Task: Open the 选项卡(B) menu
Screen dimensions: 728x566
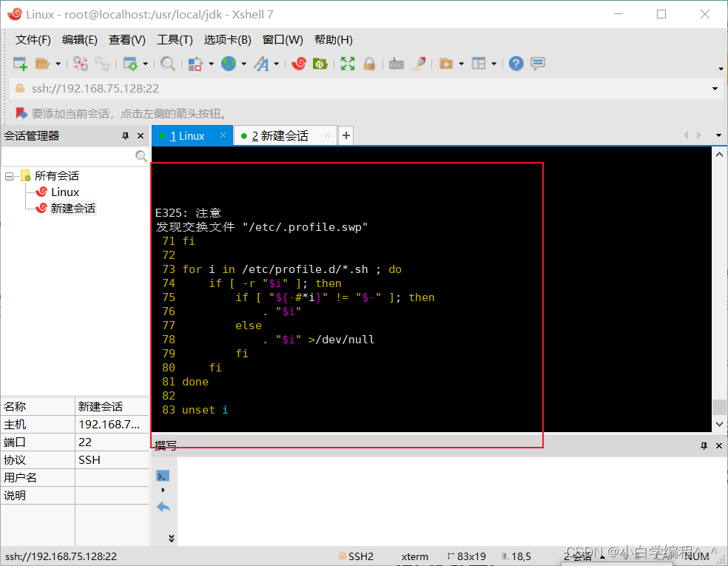Action: click(228, 40)
